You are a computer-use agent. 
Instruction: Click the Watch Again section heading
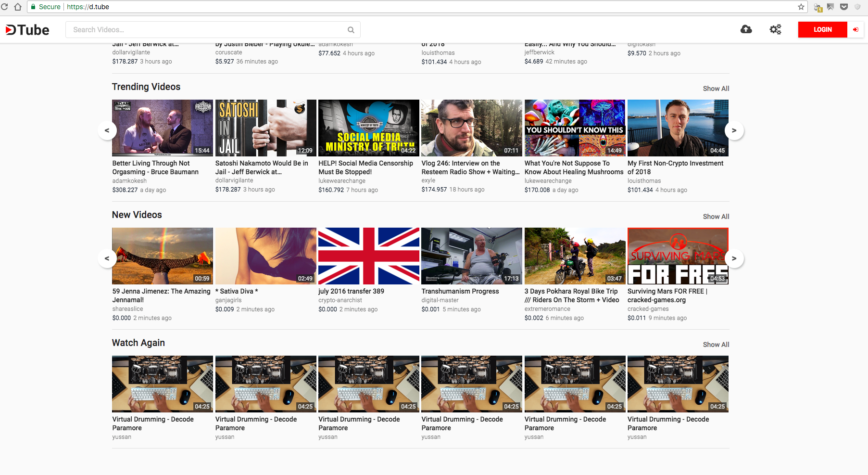click(x=138, y=343)
